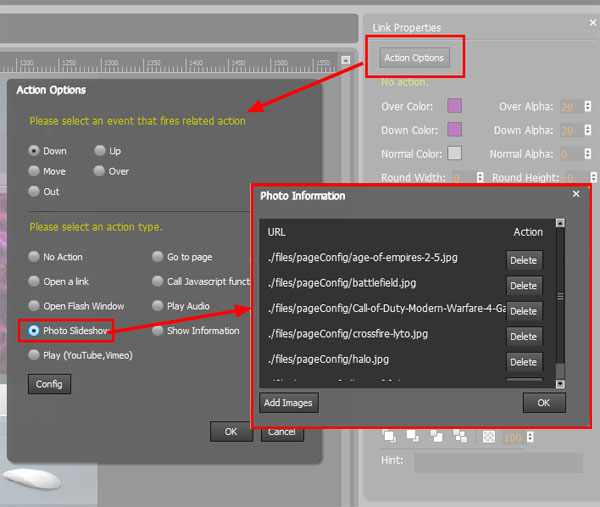600x507 pixels.
Task: Select the Down event radio button
Action: coord(34,151)
